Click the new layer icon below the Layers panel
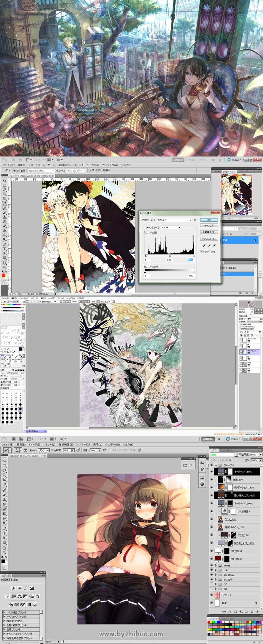This screenshot has height=644, width=263. [x=252, y=611]
